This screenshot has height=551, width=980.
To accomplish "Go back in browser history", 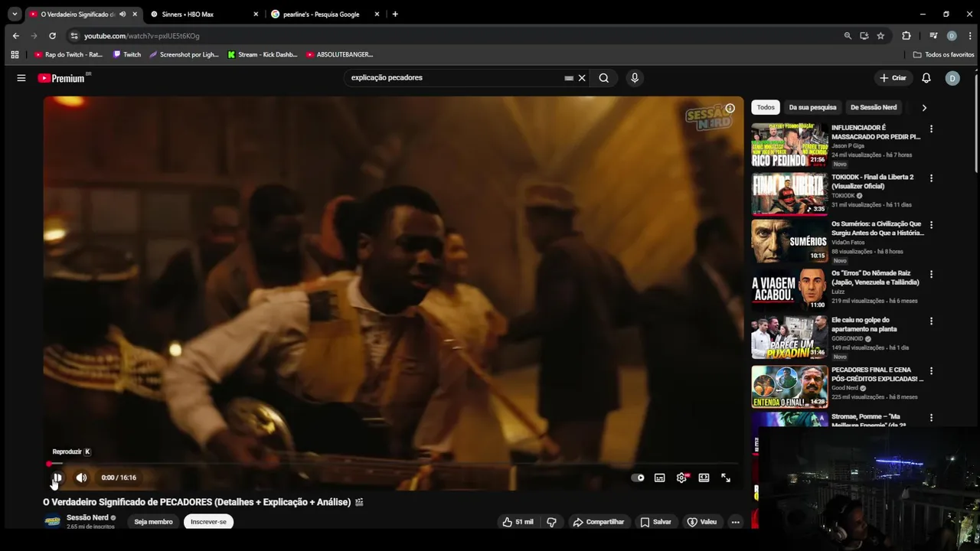I will (16, 36).
